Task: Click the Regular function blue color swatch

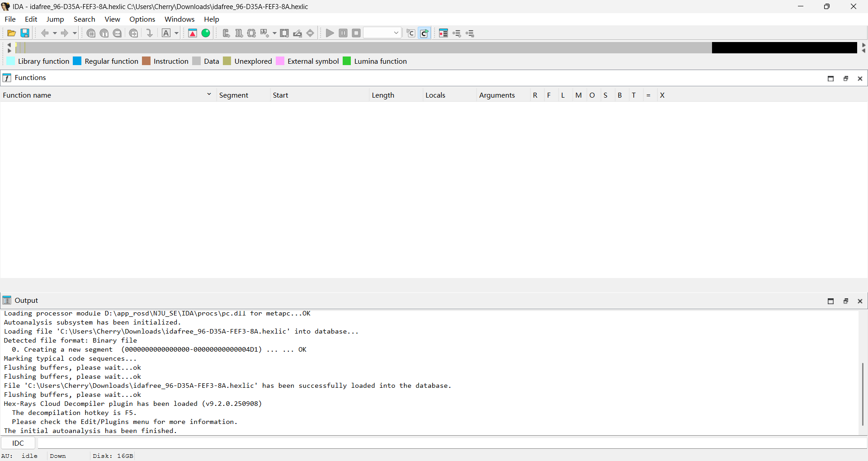Action: pos(77,61)
